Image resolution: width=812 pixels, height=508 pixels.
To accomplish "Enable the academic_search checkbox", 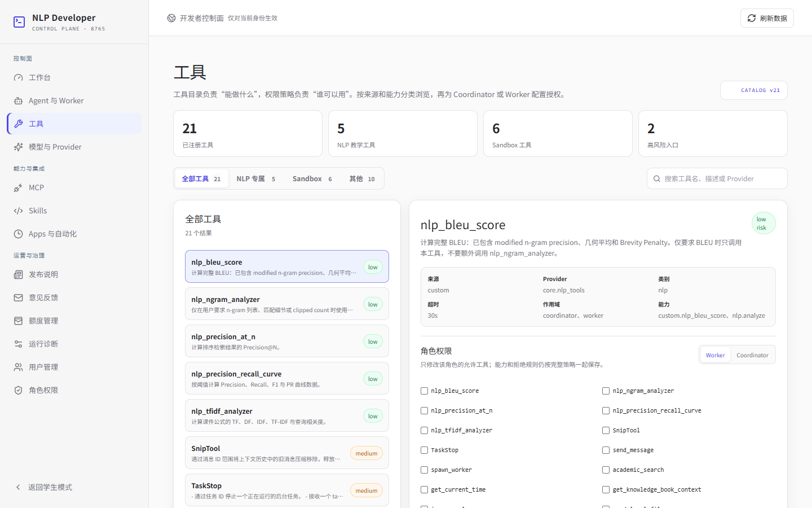I will 606,470.
